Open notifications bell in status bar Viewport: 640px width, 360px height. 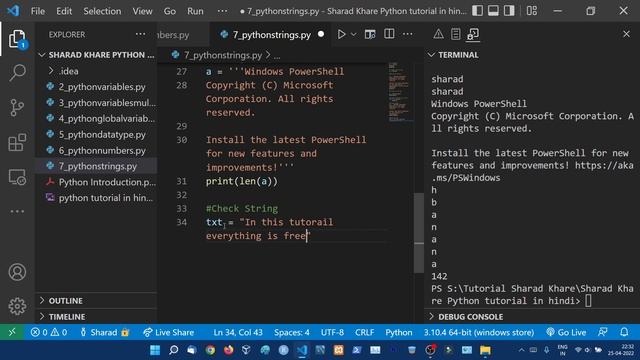pyautogui.click(x=624, y=332)
